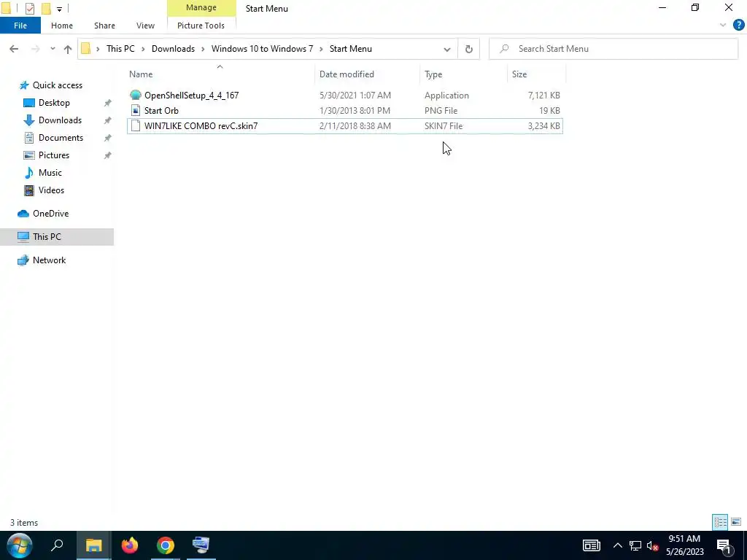Switch to large icons view in status bar
The height and width of the screenshot is (560, 747).
[x=736, y=522]
